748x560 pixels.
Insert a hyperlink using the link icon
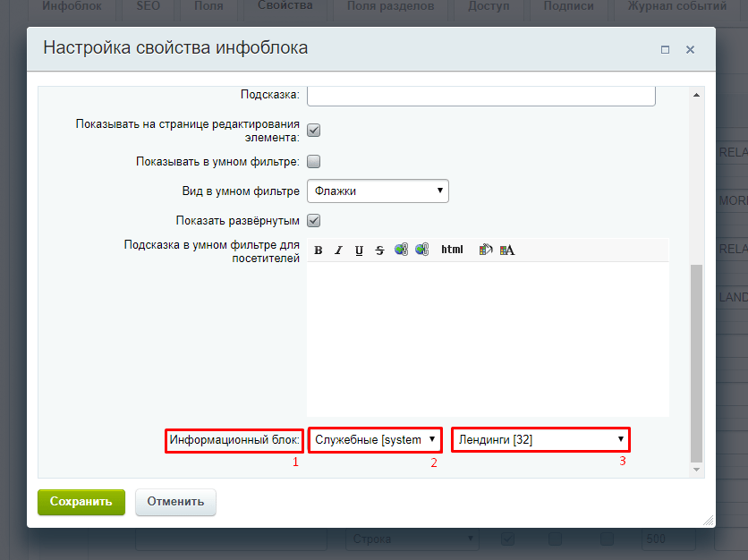pyautogui.click(x=401, y=250)
